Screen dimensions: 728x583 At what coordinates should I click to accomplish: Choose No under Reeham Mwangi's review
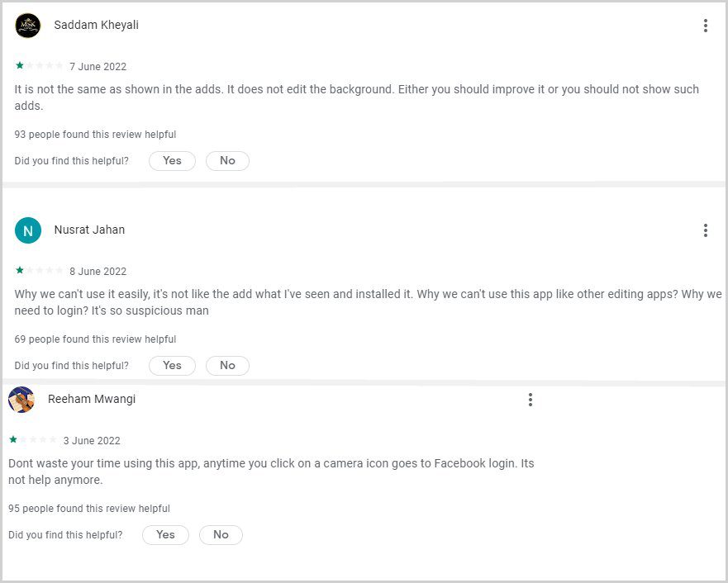pyautogui.click(x=221, y=535)
